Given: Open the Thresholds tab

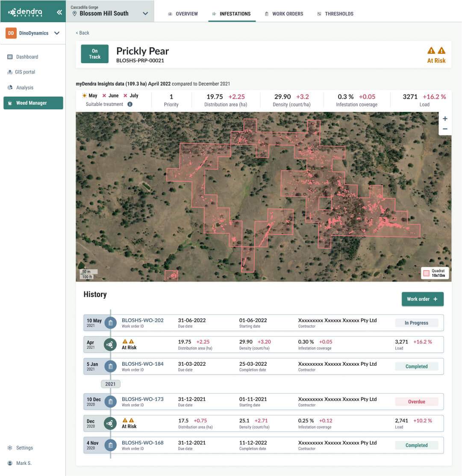Looking at the screenshot, I should (335, 14).
